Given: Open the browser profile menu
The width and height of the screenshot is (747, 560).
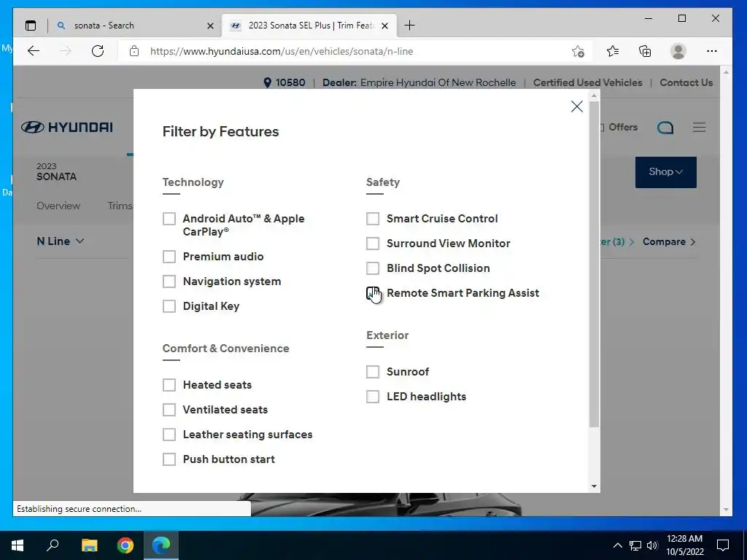Looking at the screenshot, I should (678, 51).
